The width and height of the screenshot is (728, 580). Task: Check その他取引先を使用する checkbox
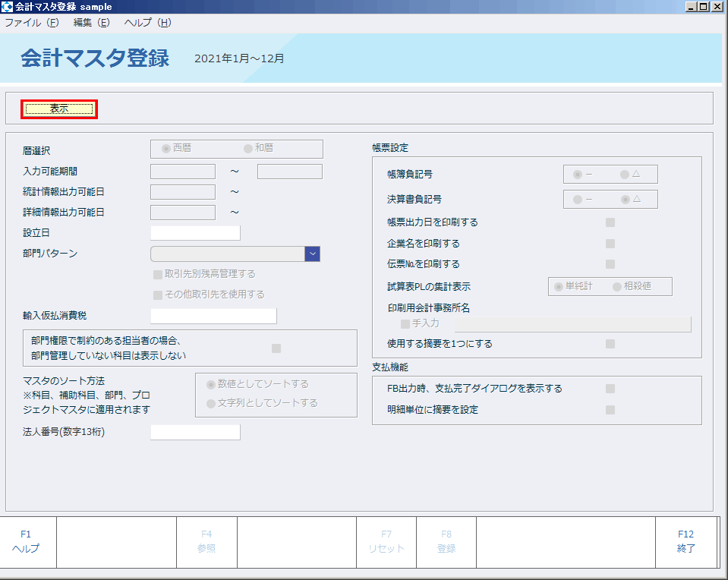[158, 295]
